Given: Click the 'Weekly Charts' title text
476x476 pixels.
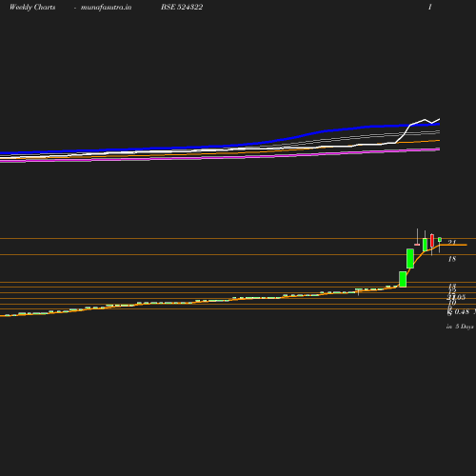Looking at the screenshot, I should pos(32,8).
